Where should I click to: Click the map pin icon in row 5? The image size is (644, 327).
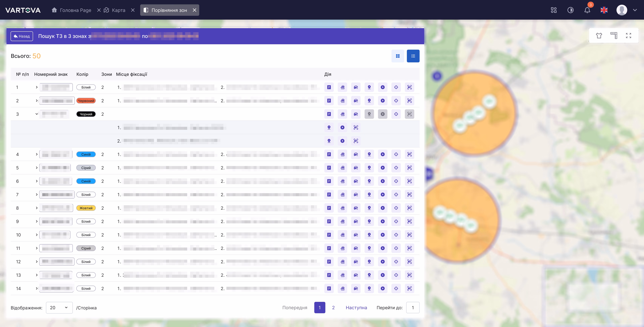[369, 168]
